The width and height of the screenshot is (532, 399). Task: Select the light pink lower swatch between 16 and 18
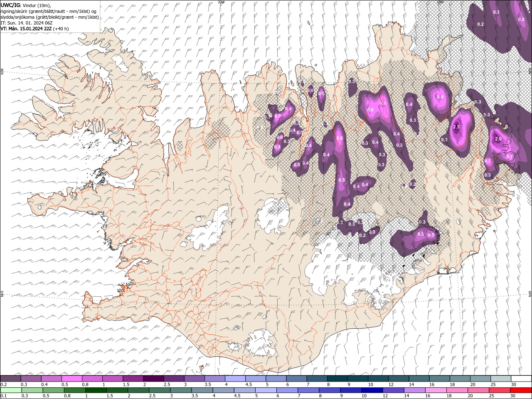coord(436,390)
